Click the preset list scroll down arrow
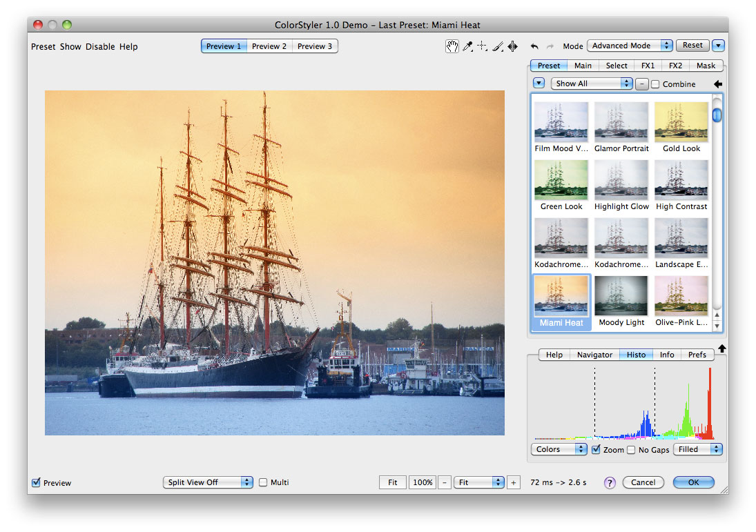The image size is (756, 532). [717, 326]
